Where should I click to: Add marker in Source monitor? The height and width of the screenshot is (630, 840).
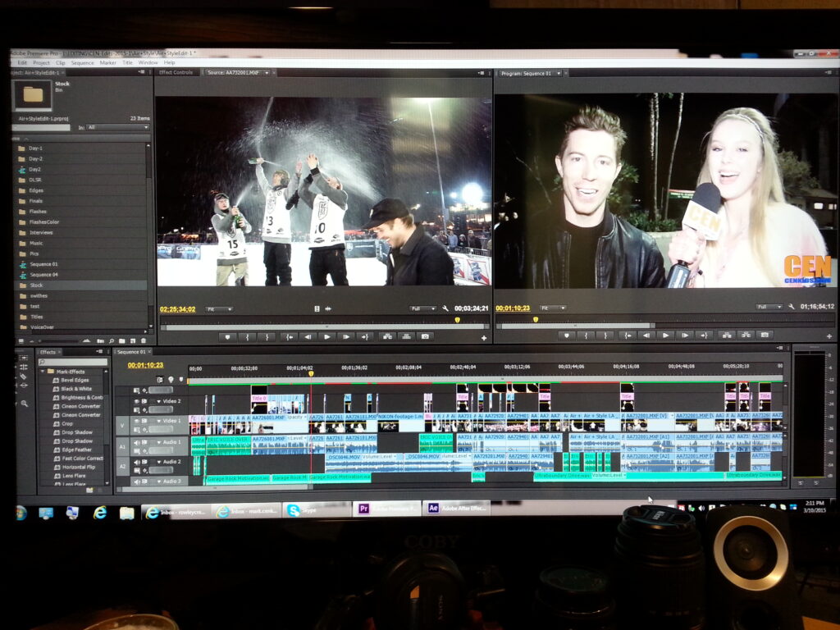228,337
